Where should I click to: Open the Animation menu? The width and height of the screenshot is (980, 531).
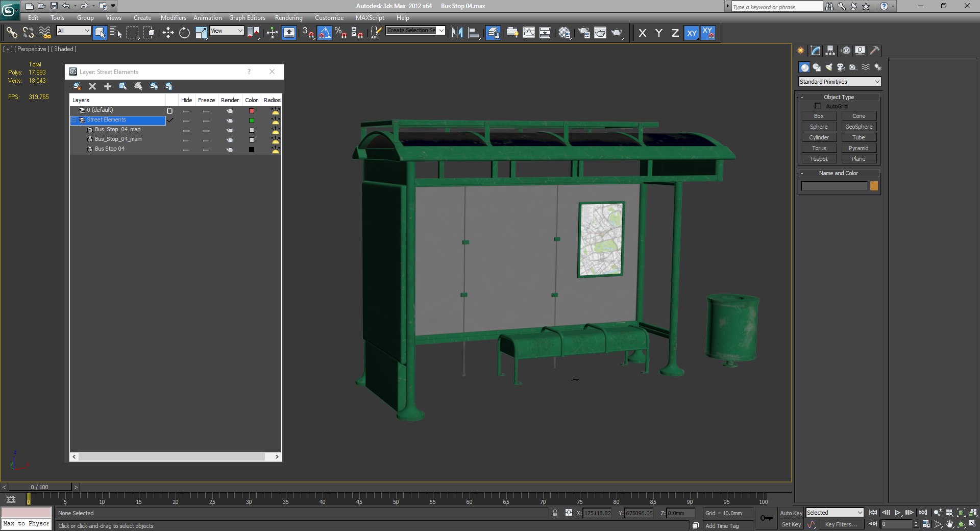tap(207, 18)
